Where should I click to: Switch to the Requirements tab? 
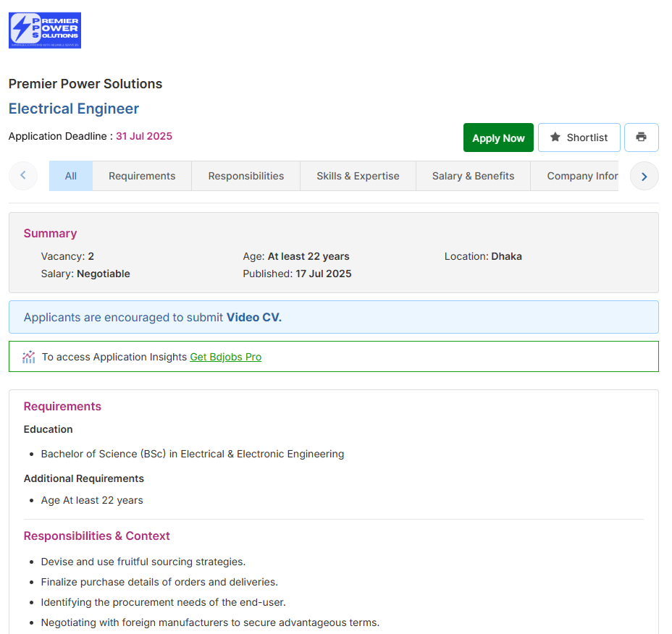[142, 176]
